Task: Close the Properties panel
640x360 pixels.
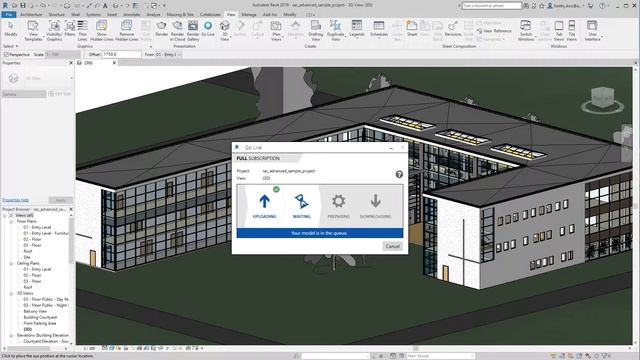Action: 71,63
